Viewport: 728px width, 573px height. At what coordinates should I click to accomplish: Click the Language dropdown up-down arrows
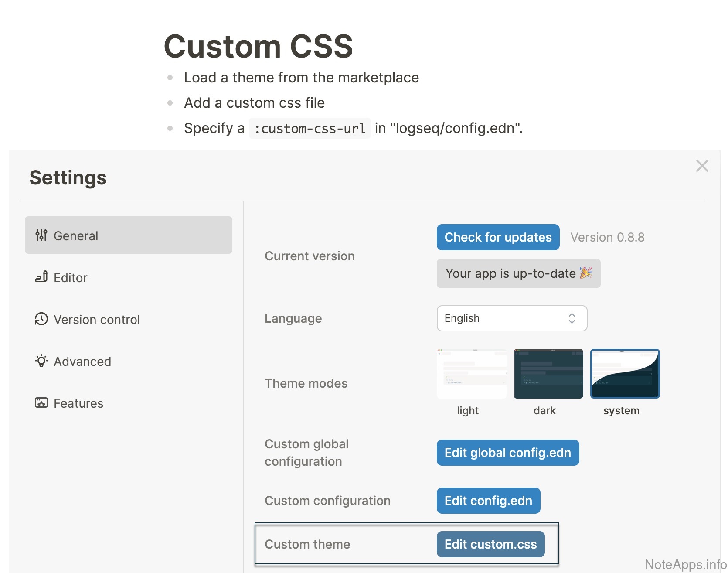tap(572, 318)
